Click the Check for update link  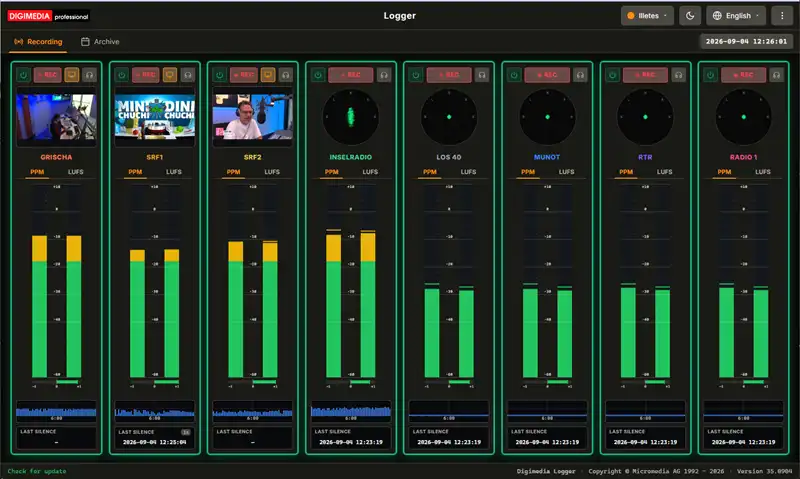pos(37,471)
